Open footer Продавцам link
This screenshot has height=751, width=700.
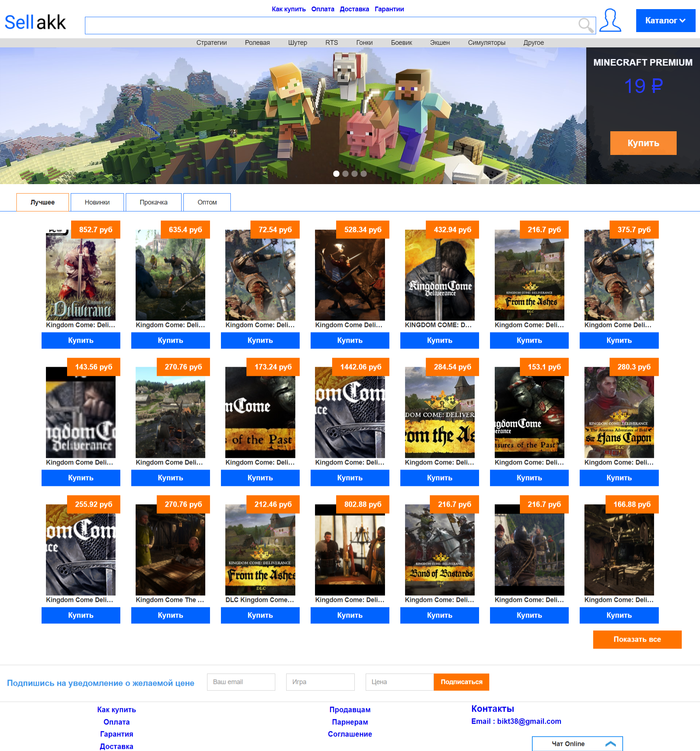pos(350,709)
